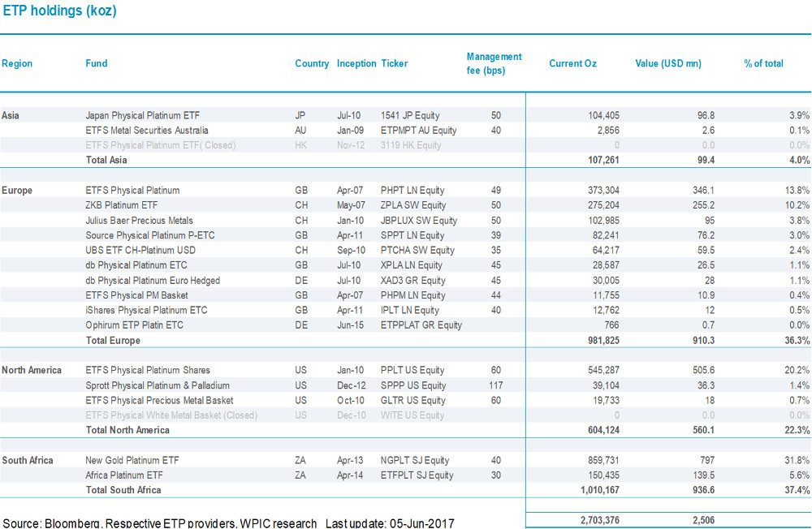Click the 'ETP holdings (koz)' title
This screenshot has height=529, width=812.
coord(59,11)
